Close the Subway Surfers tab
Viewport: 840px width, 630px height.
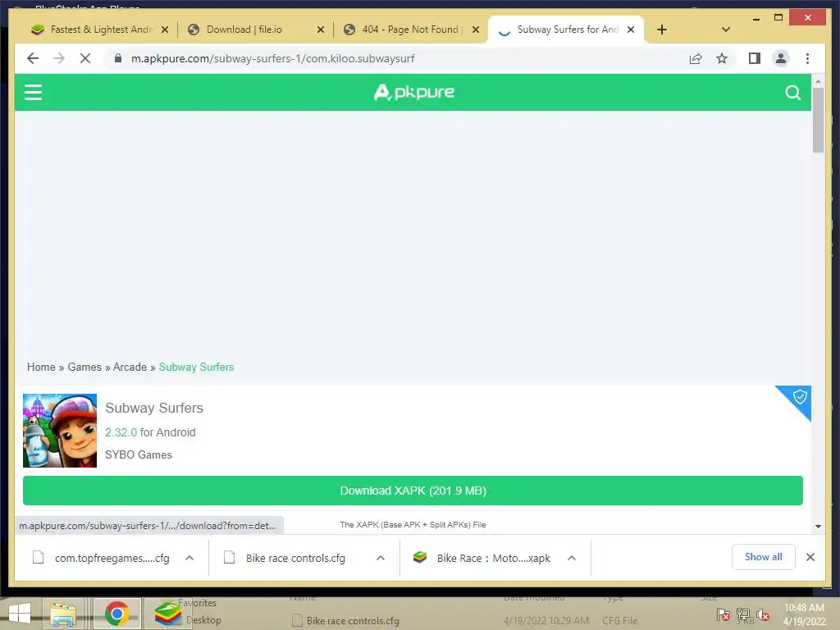pyautogui.click(x=631, y=30)
